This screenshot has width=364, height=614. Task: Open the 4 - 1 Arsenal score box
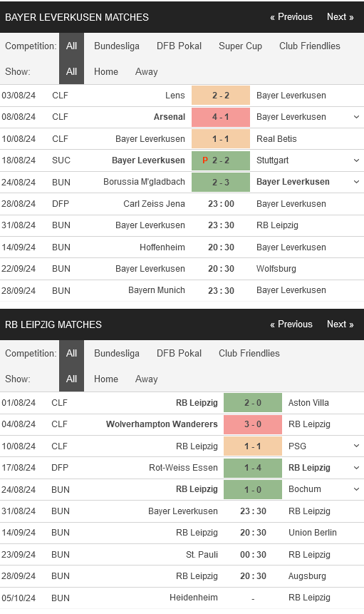point(221,117)
